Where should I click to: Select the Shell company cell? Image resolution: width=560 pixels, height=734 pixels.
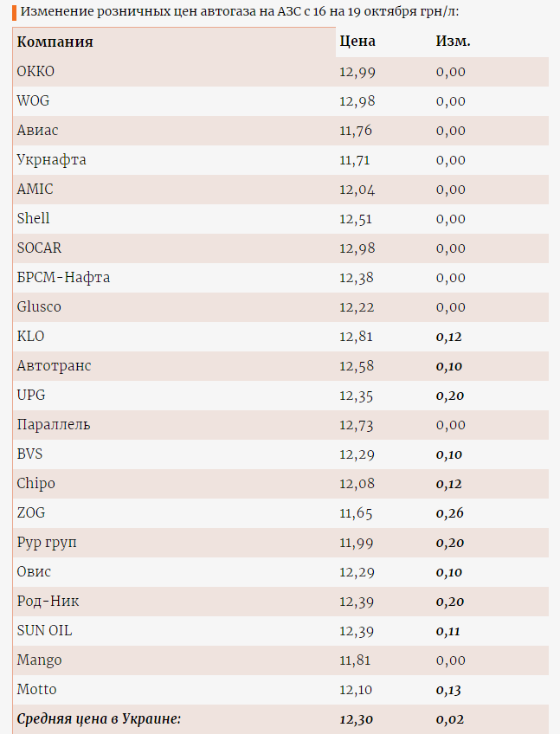(33, 218)
